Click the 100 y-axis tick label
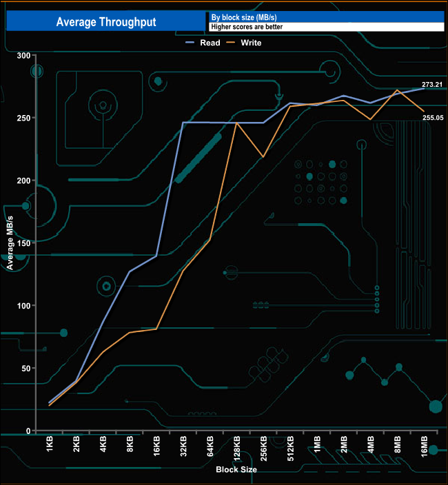The width and height of the screenshot is (448, 485). 23,306
